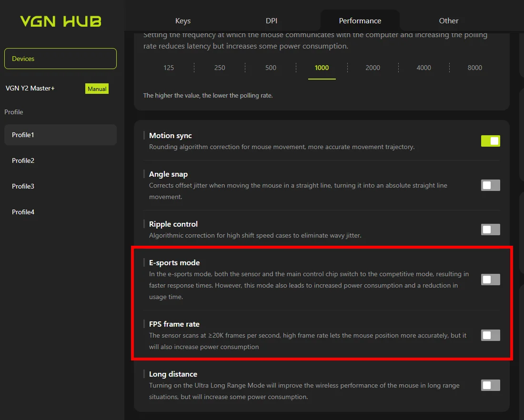Viewport: 524px width, 420px height.
Task: Enable the Angle snap toggle
Action: point(491,185)
